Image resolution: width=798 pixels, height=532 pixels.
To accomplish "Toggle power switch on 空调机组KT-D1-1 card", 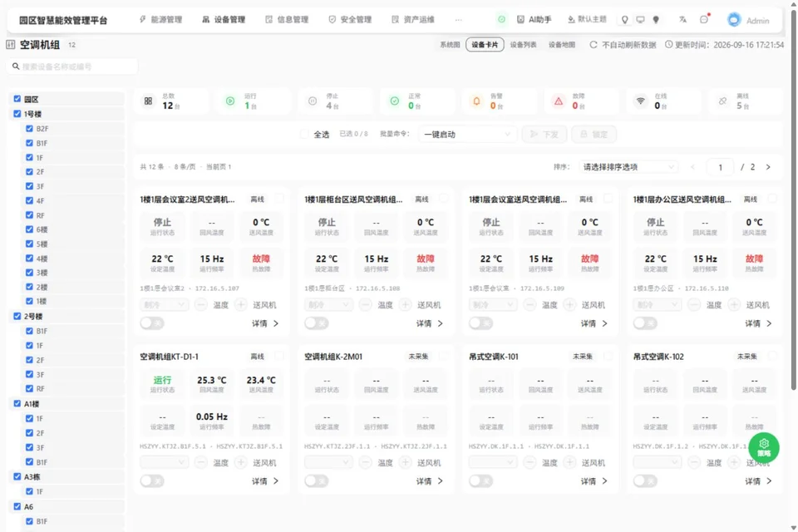I will point(151,481).
